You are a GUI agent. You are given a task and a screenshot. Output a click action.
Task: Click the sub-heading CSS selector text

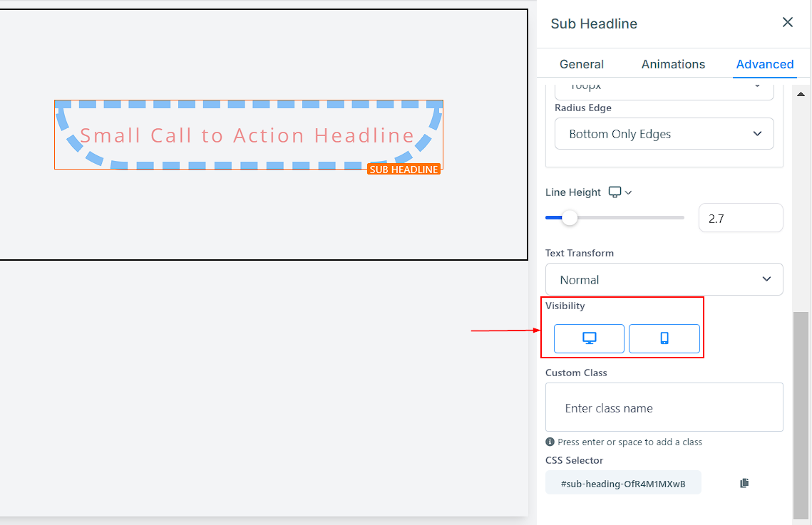623,484
